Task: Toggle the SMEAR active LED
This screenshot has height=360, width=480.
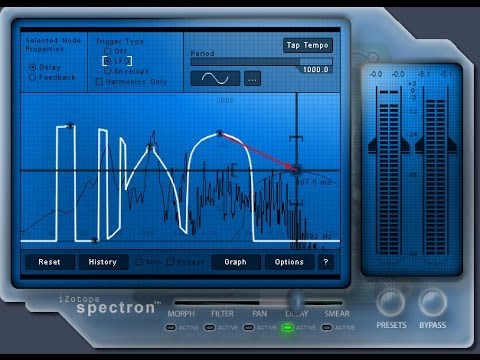Action: tap(327, 328)
